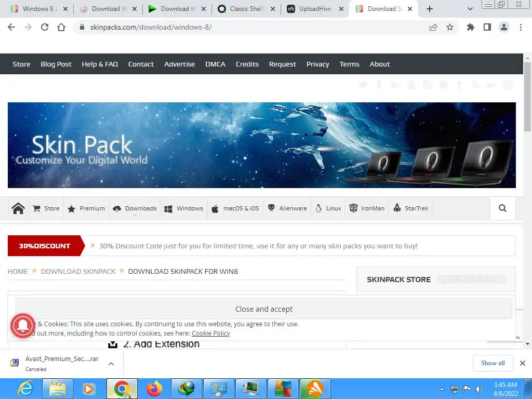This screenshot has width=532, height=399.
Task: Open IronMan navigation item
Action: tap(367, 208)
